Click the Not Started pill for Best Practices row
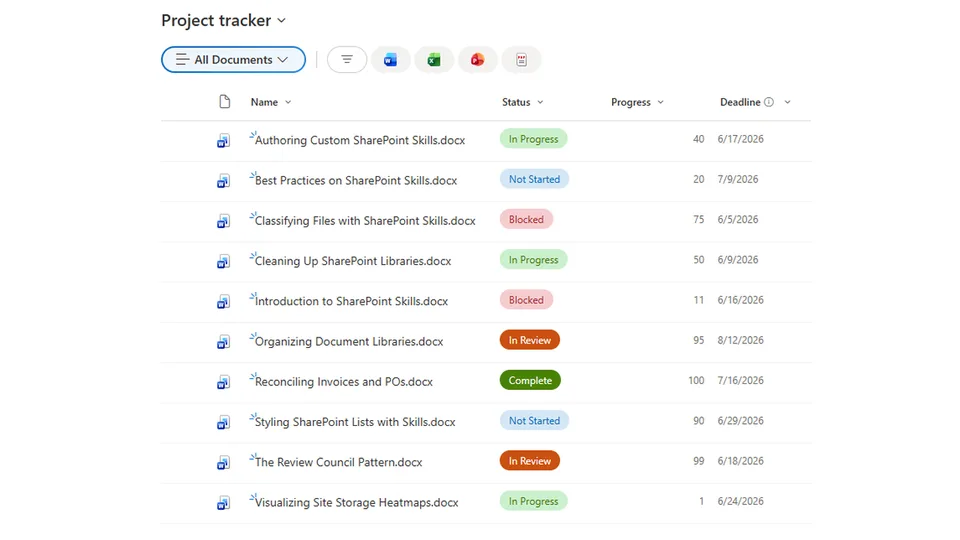The height and width of the screenshot is (540, 960). click(x=534, y=179)
